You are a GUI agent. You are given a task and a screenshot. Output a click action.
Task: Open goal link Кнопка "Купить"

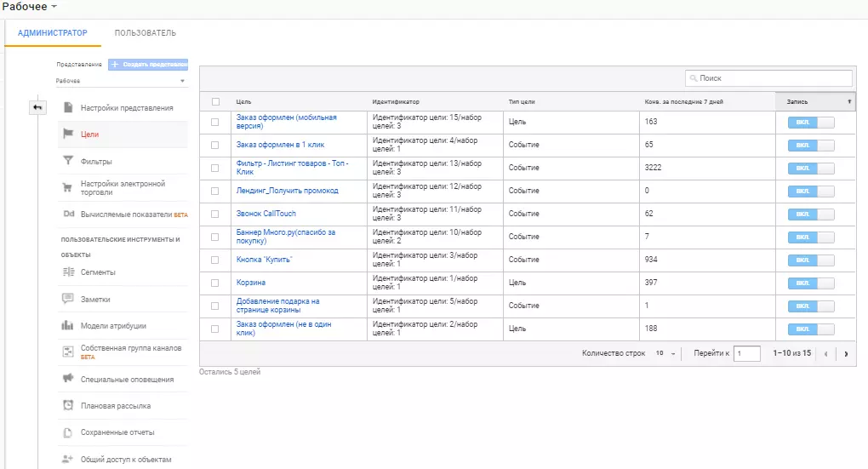coord(264,259)
